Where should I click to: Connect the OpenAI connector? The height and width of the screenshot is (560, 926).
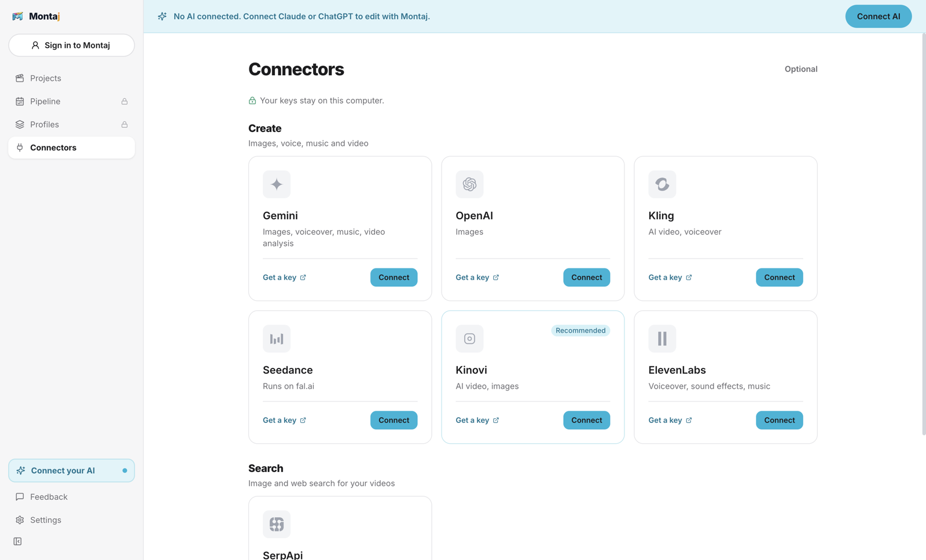click(586, 277)
